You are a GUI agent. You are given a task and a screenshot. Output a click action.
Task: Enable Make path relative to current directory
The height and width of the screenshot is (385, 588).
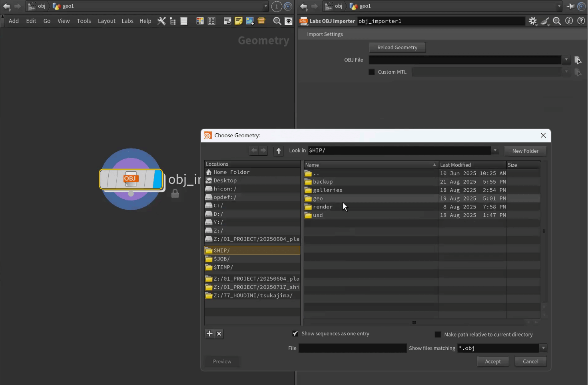click(x=438, y=334)
